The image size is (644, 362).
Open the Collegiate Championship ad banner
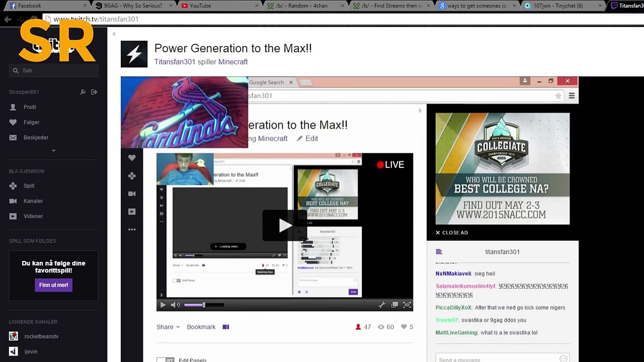coord(503,168)
